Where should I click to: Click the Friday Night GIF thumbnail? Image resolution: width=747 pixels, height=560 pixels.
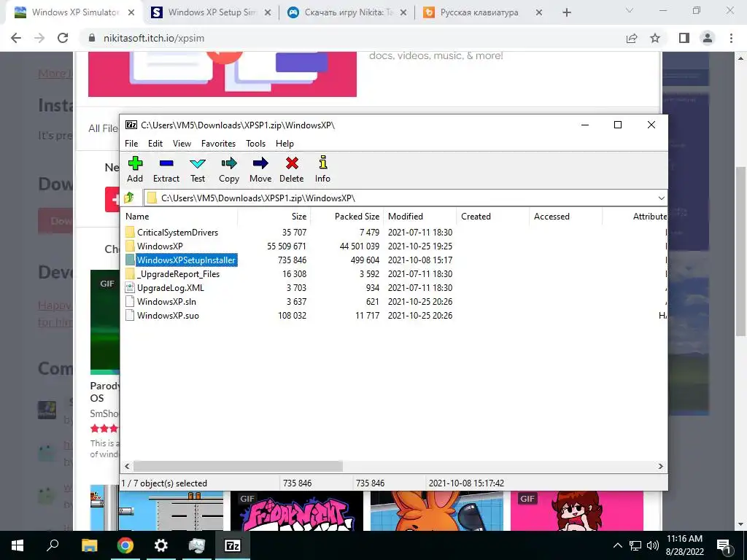coord(297,511)
